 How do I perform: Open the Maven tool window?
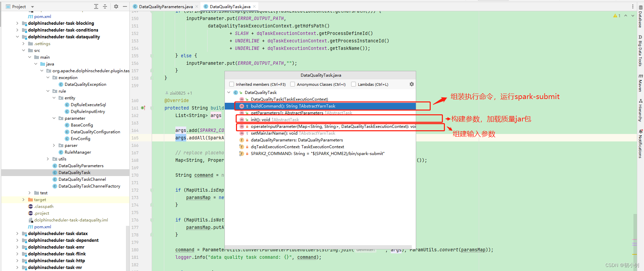[x=640, y=83]
